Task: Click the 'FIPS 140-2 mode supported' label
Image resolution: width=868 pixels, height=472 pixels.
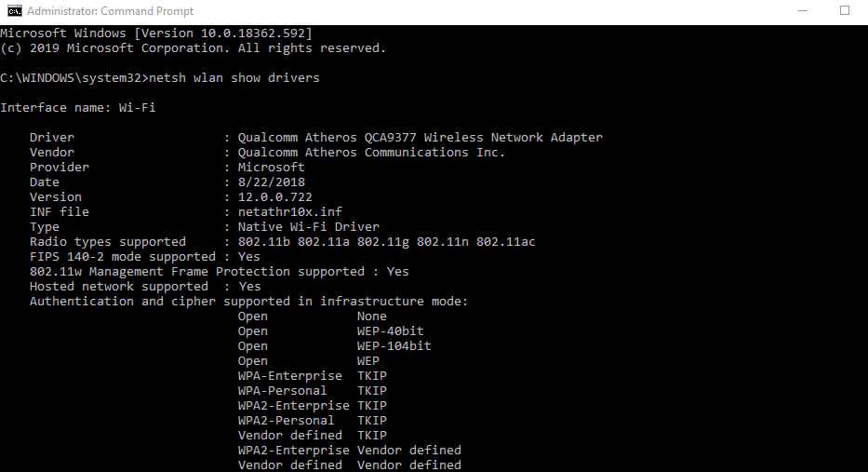Action: point(123,257)
